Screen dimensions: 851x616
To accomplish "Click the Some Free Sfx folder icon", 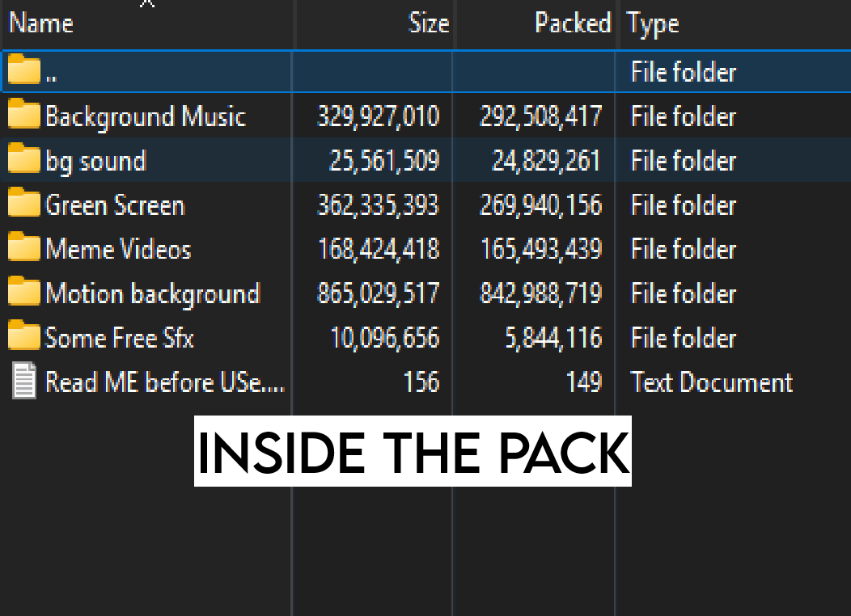I will [24, 337].
